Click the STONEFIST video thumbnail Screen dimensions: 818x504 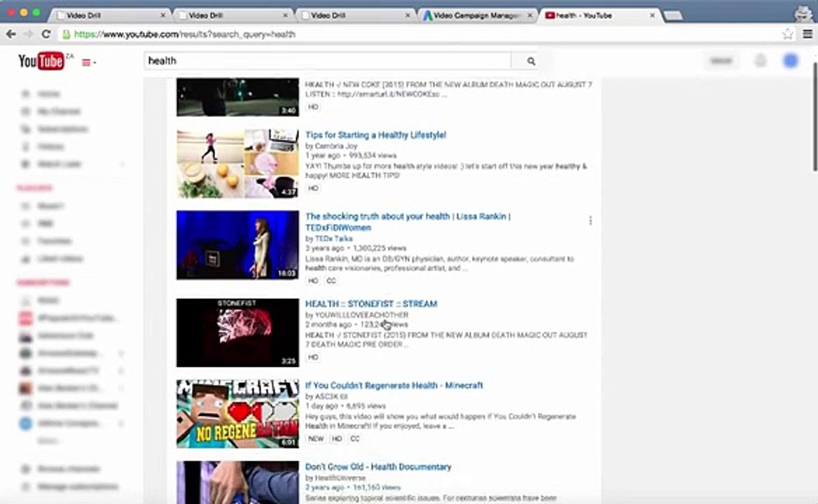pyautogui.click(x=237, y=332)
